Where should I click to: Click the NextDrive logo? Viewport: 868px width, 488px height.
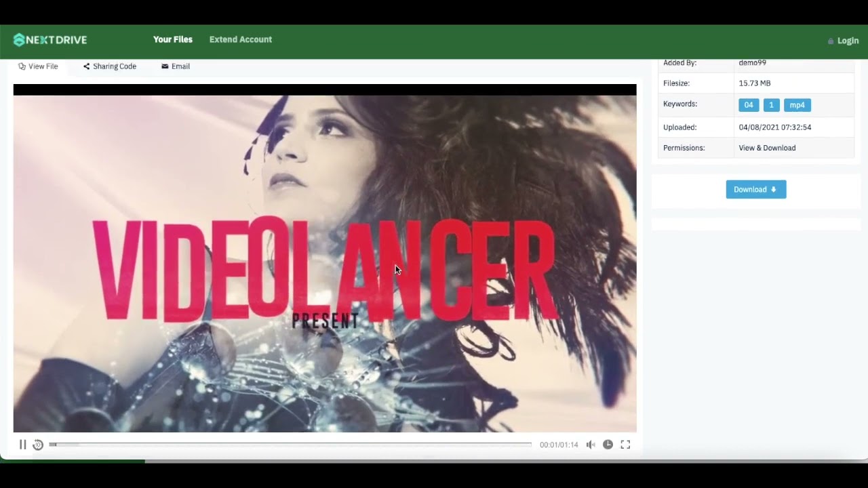(x=50, y=40)
